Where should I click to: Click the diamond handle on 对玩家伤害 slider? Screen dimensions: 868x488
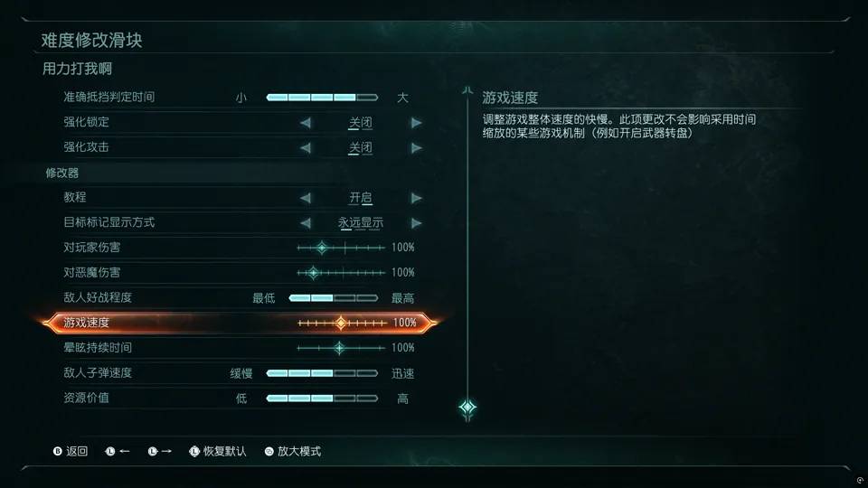click(322, 248)
